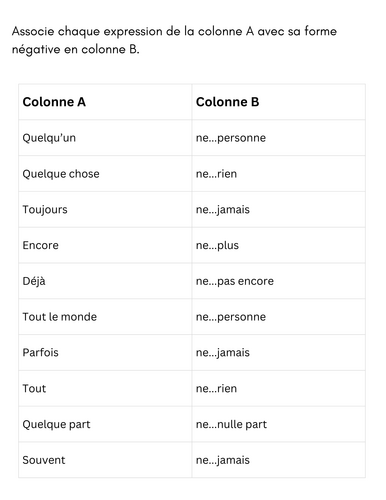This screenshot has width=386, height=500.
Task: Click ne...rien in the Quelque chose row
Action: coord(279,174)
